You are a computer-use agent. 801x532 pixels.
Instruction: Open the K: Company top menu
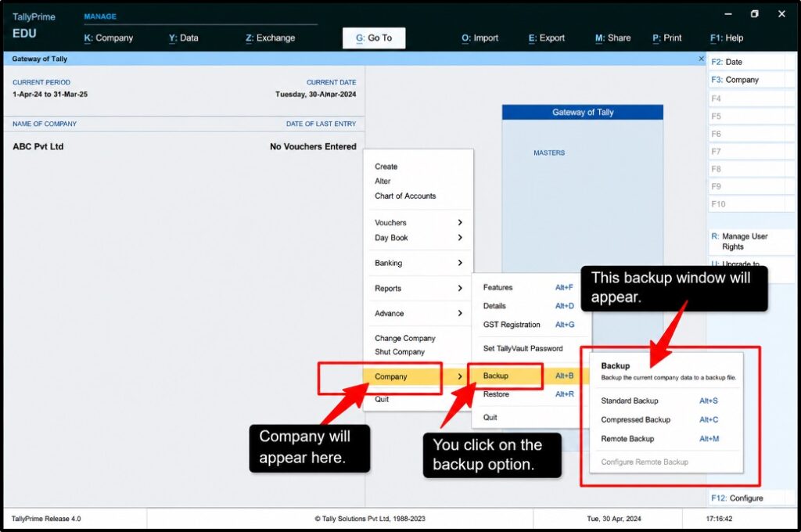click(x=108, y=38)
